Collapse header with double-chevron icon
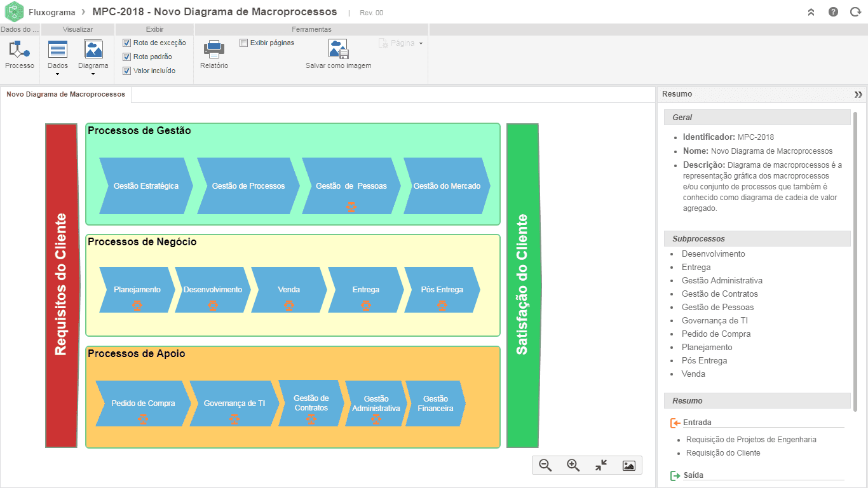 (811, 12)
